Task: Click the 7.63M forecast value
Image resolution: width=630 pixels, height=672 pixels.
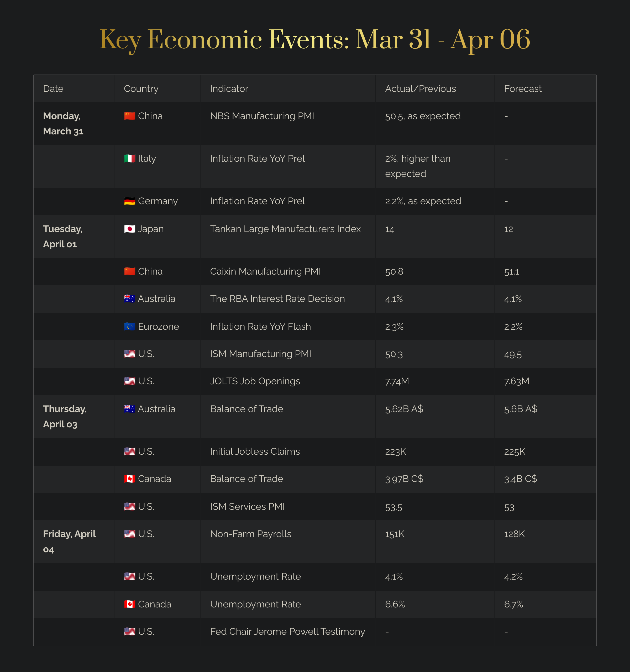Action: pyautogui.click(x=516, y=382)
